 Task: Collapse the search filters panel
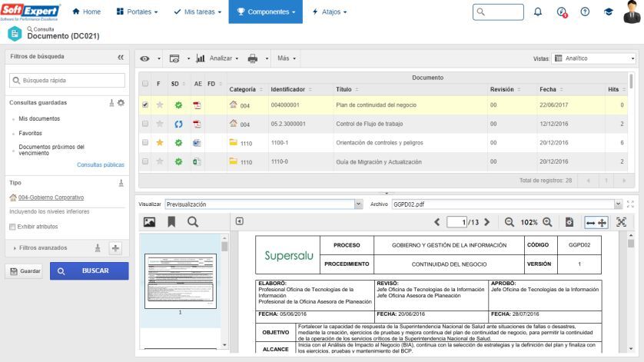pos(121,58)
